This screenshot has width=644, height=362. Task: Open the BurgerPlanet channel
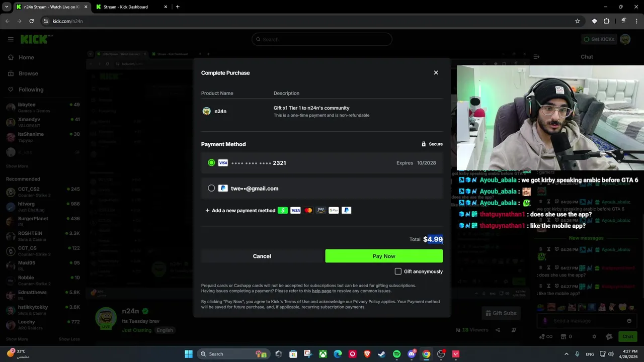[x=43, y=221]
